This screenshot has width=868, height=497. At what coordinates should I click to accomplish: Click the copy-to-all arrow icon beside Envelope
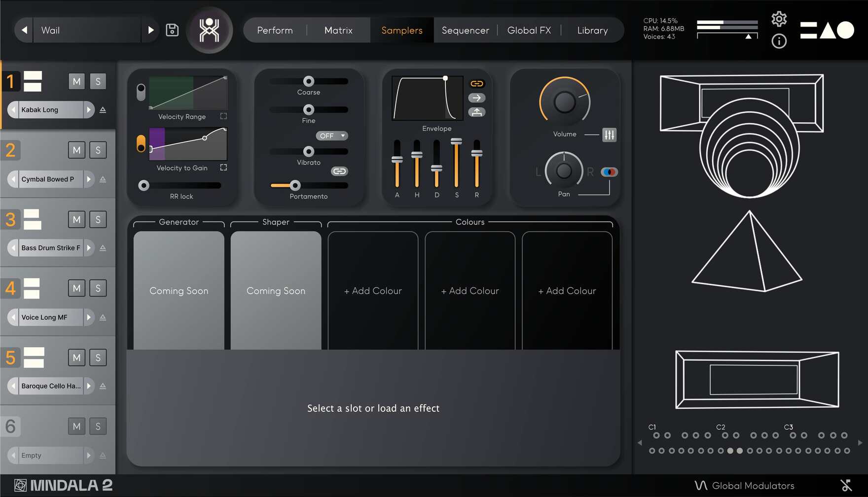pos(476,98)
